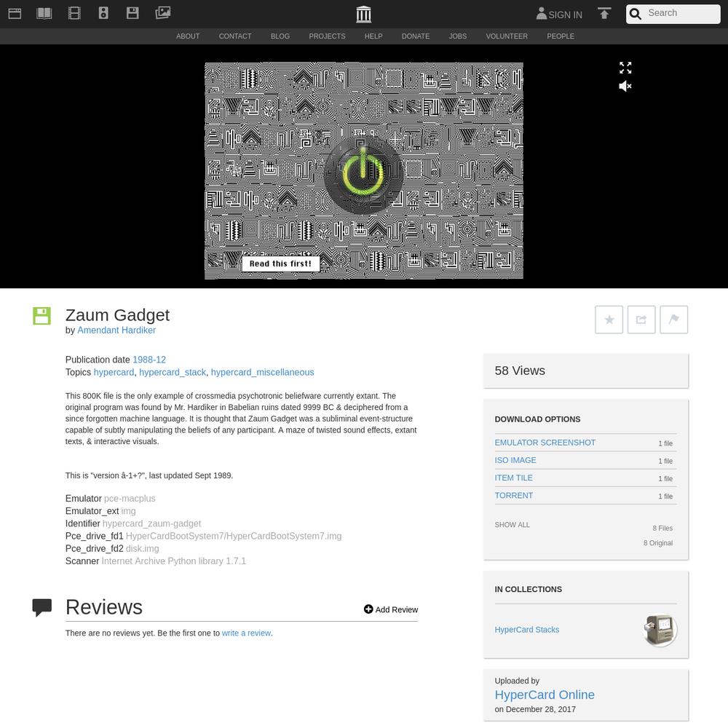The width and height of the screenshot is (728, 728).
Task: Download the ISO IMAGE option
Action: [x=515, y=461]
